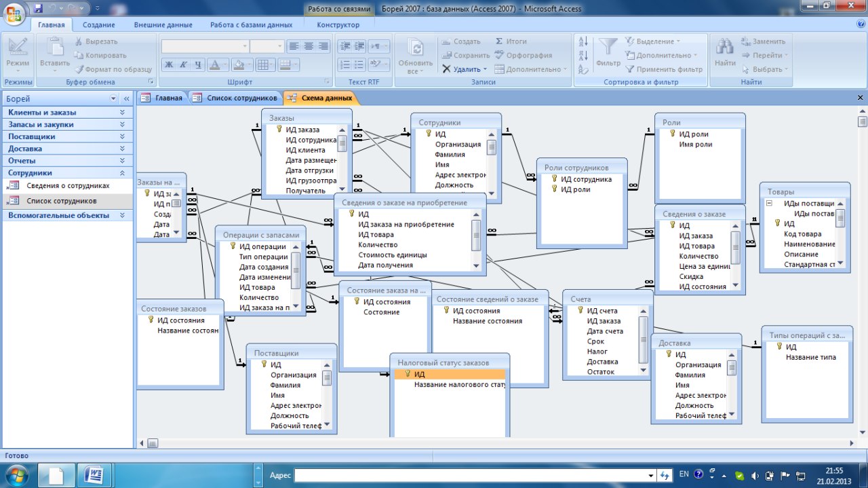Click the Режим view icon
Viewport: 868px width, 488px height.
click(x=18, y=48)
